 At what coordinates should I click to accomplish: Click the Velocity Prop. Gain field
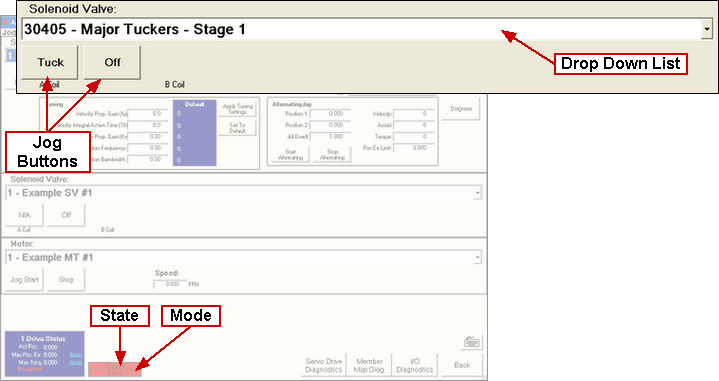tap(148, 114)
